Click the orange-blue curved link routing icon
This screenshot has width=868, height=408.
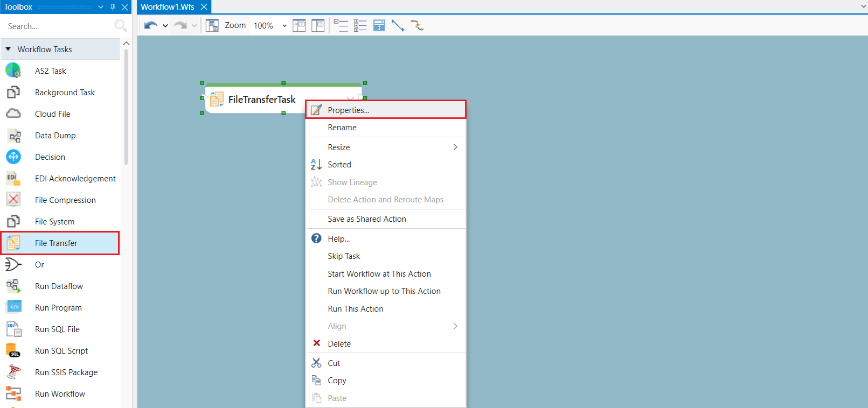click(417, 25)
